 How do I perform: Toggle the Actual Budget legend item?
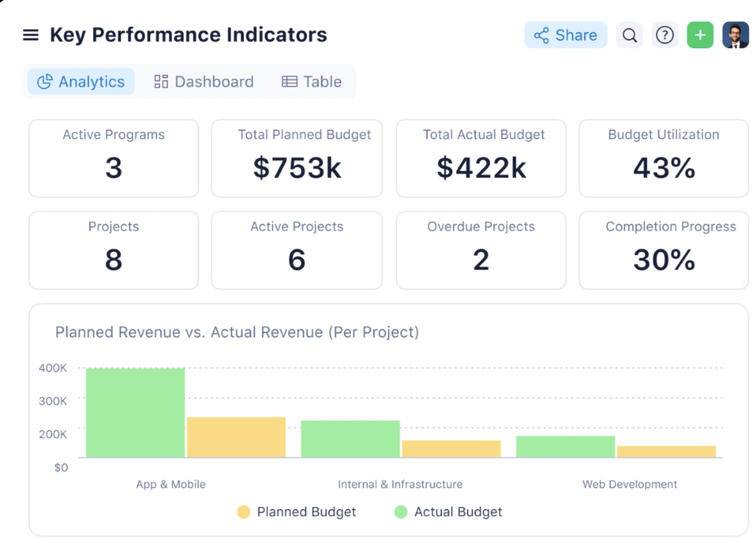401,512
